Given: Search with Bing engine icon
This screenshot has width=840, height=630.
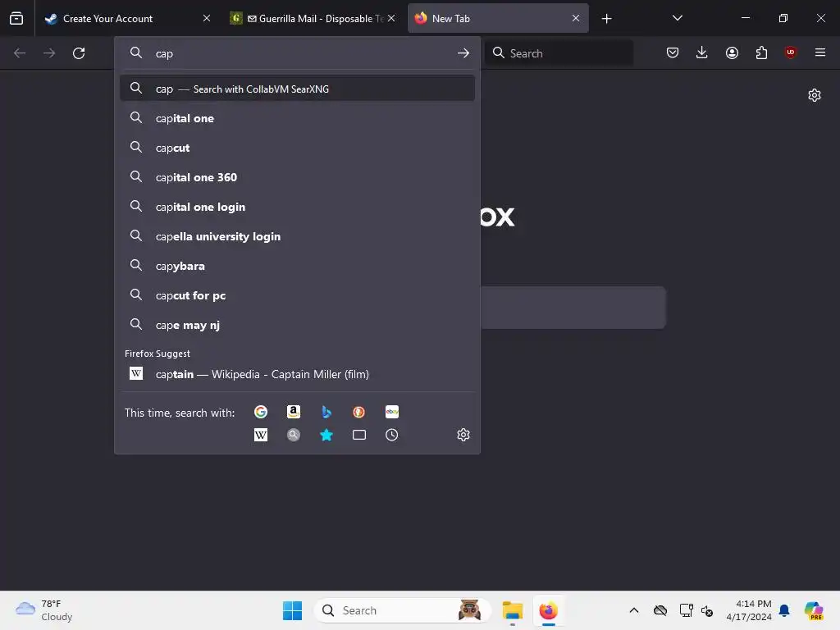Looking at the screenshot, I should [326, 412].
